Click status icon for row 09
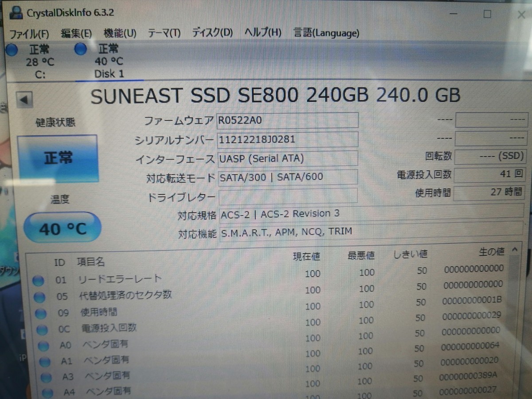The height and width of the screenshot is (399, 532). pos(41,313)
